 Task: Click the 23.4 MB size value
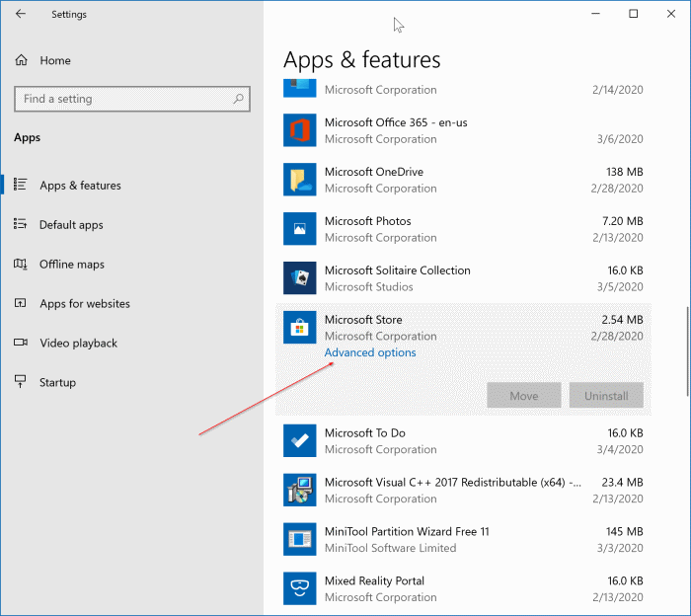(x=622, y=483)
